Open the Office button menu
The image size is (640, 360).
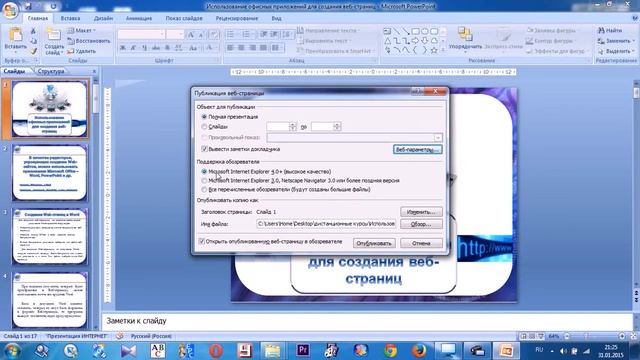[x=10, y=9]
